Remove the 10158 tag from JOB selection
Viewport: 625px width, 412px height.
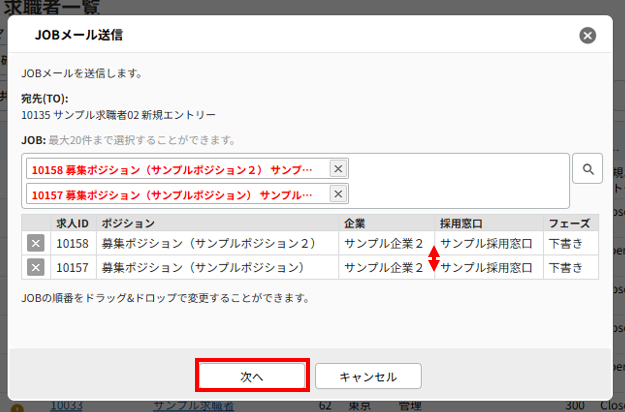tap(338, 169)
